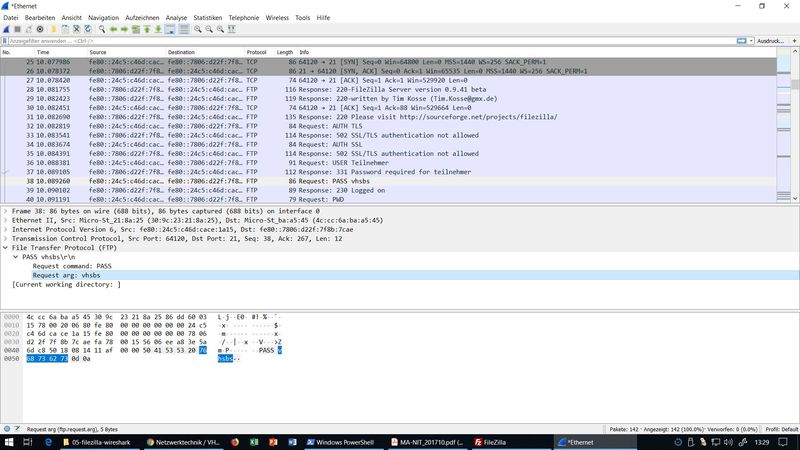Toggle packet list colorization
This screenshot has width=800, height=450.
[x=184, y=29]
